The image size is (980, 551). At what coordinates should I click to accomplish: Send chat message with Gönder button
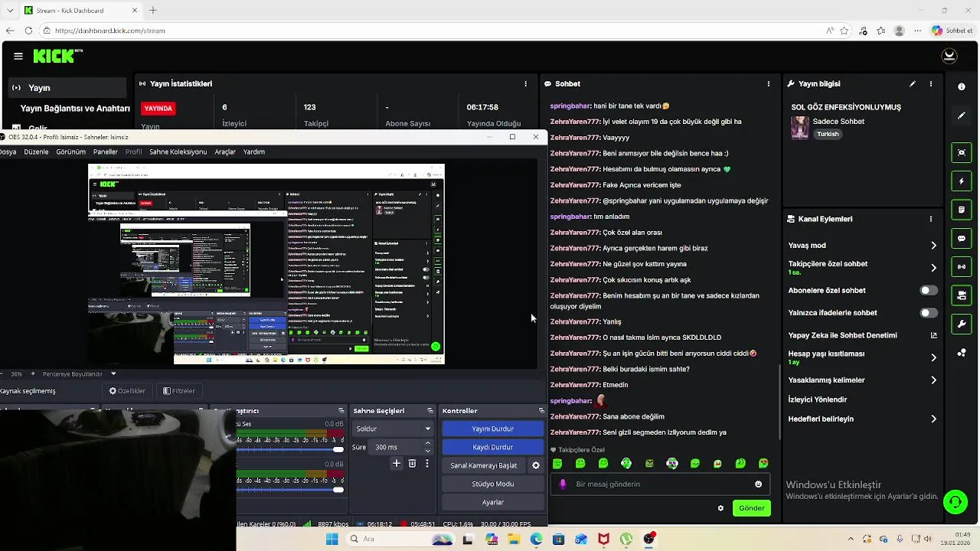(x=751, y=508)
